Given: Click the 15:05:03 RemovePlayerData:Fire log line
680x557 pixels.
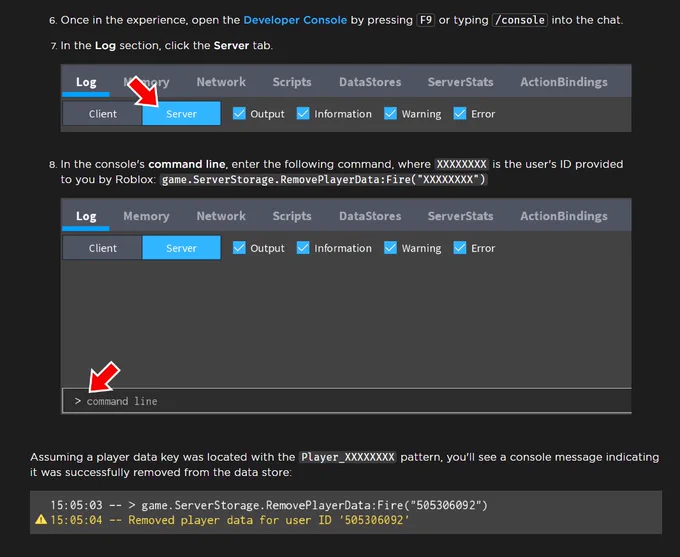Looking at the screenshot, I should [x=269, y=505].
